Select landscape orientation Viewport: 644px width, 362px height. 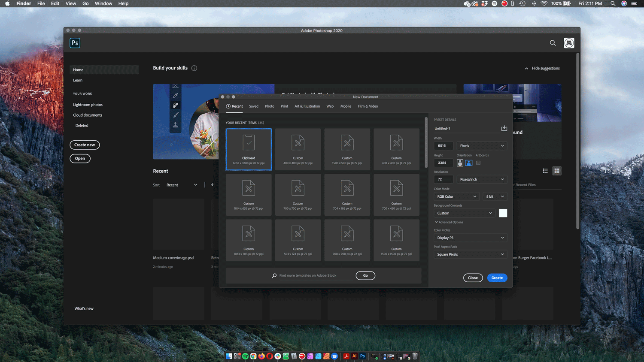pyautogui.click(x=469, y=163)
